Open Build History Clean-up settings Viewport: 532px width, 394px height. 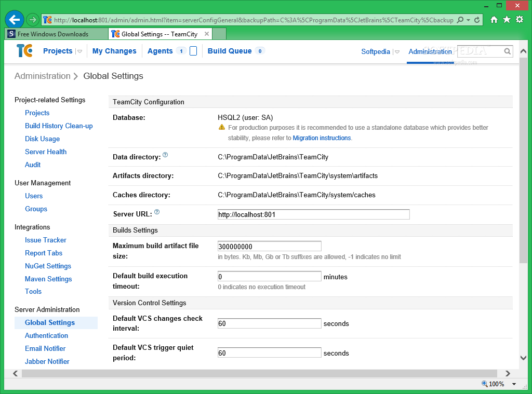[59, 126]
